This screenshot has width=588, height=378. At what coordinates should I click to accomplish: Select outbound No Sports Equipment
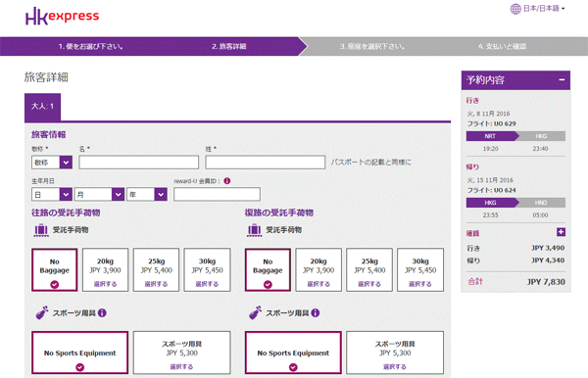click(x=80, y=353)
